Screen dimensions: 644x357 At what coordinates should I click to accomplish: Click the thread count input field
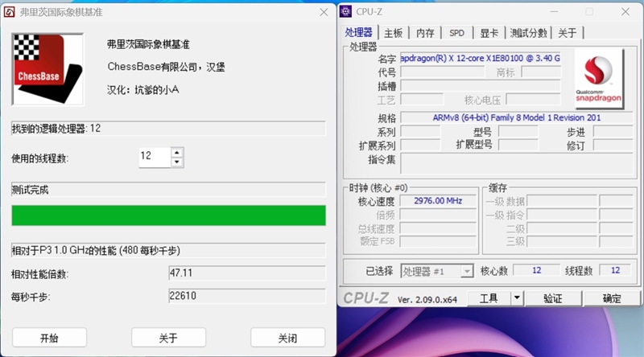tap(155, 157)
